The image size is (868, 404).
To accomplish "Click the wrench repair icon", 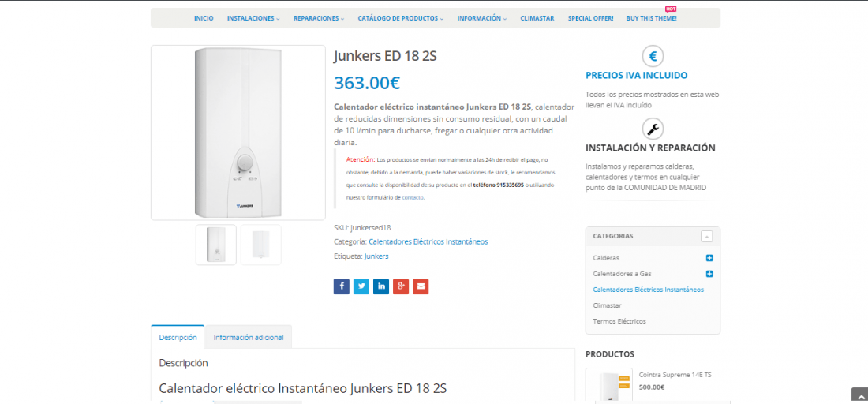I will [653, 129].
